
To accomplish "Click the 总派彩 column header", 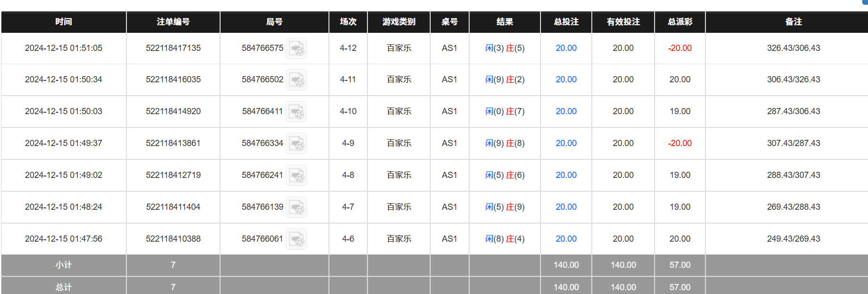I will pyautogui.click(x=680, y=22).
